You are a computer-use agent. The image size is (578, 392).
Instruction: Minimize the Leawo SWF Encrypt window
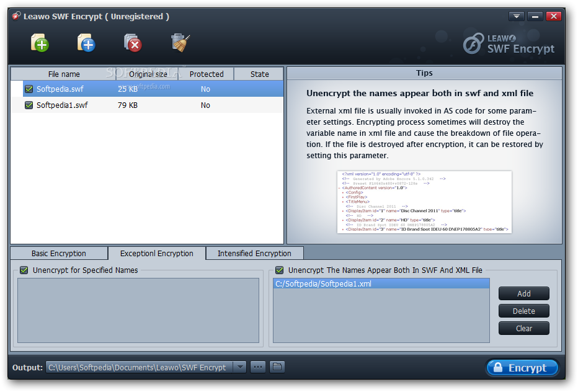point(535,16)
